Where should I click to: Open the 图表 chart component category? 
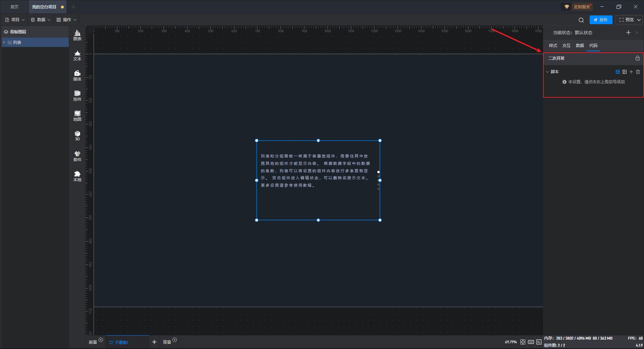coord(77,35)
